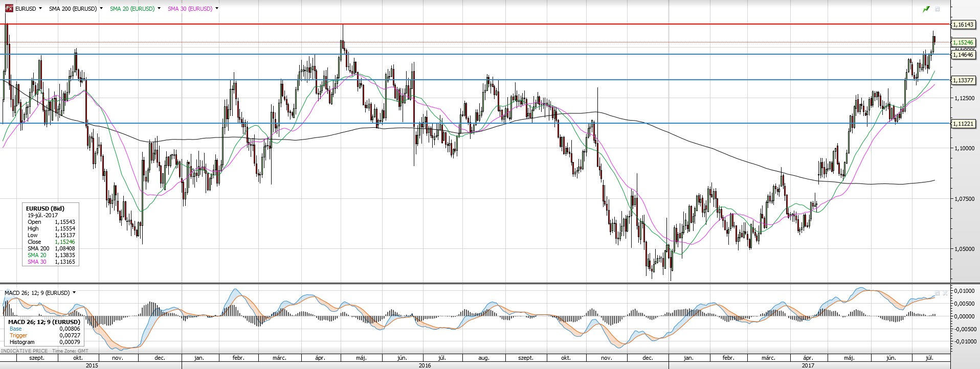Click the MACD Trigger value 0,00727

pos(70,335)
